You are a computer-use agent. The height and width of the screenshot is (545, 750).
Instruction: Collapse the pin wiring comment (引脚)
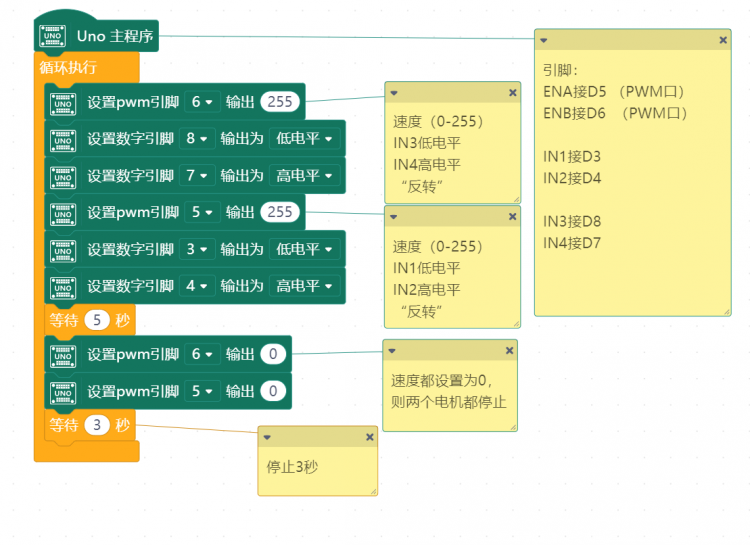(x=543, y=41)
